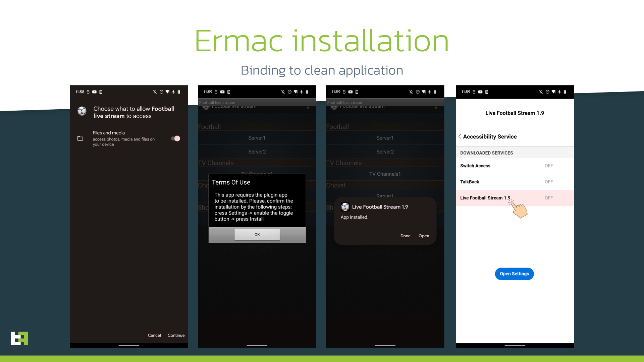Select Server1 under Football section
The image size is (644, 362).
click(257, 137)
